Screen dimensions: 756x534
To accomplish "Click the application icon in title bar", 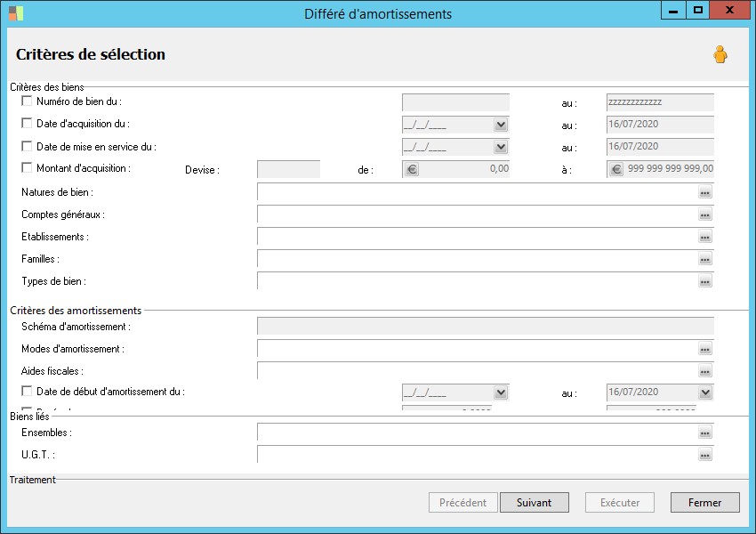I will tap(16, 13).
